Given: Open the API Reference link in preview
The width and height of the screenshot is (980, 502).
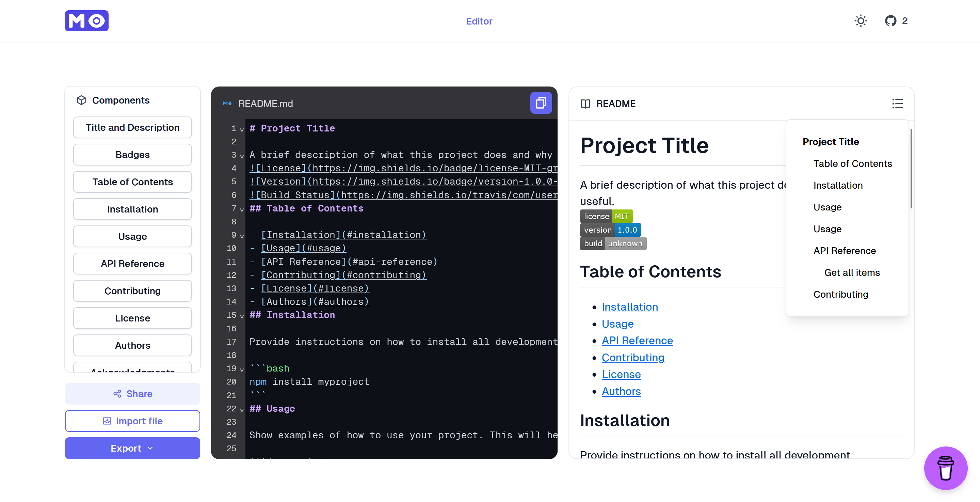Looking at the screenshot, I should coord(637,341).
